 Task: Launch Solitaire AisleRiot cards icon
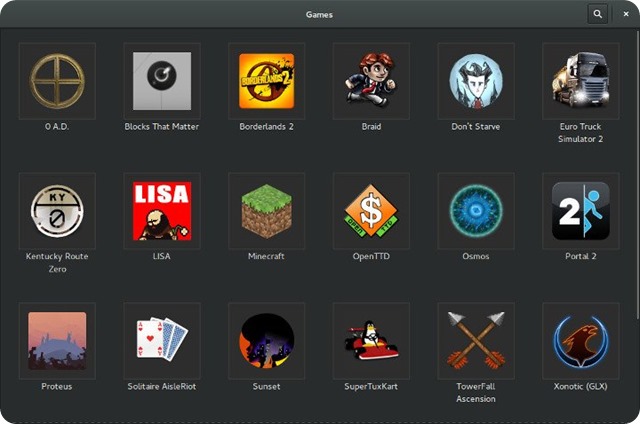(x=162, y=341)
